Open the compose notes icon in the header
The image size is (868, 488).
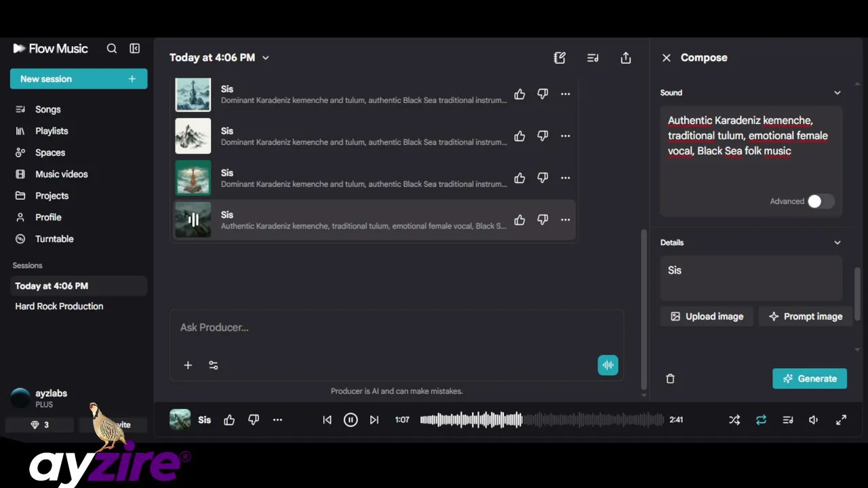coord(559,58)
